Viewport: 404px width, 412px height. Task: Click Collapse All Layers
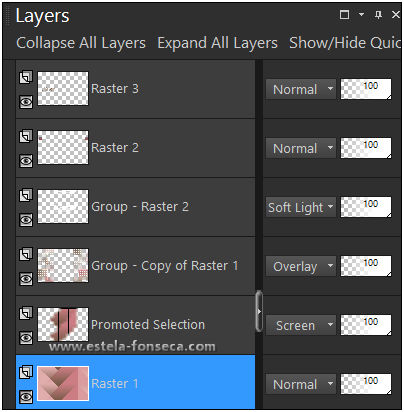coord(81,43)
